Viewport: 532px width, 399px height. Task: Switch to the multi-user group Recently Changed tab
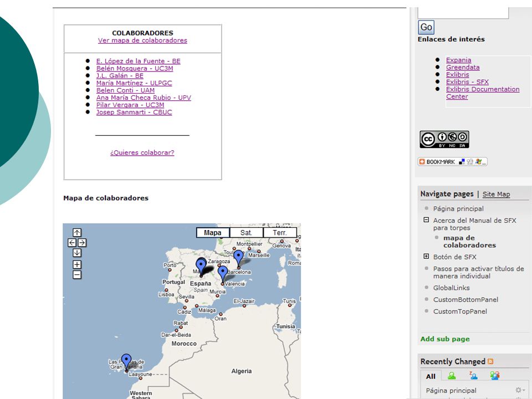(495, 376)
